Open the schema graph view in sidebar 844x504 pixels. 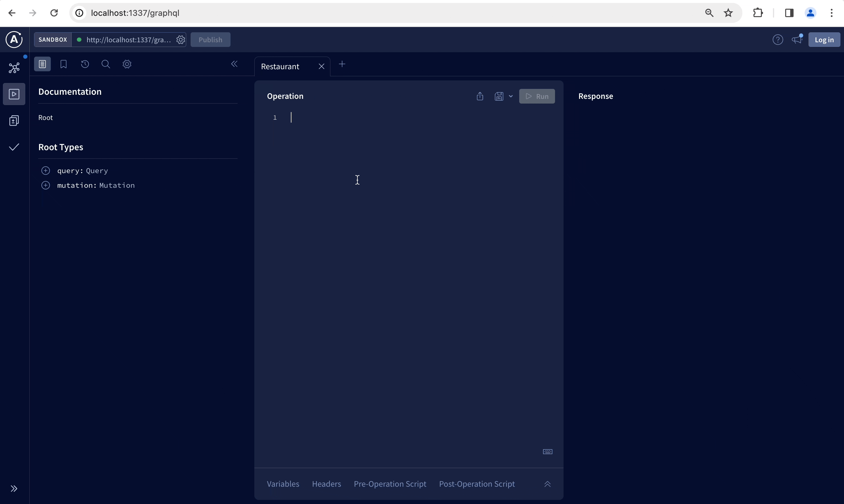point(14,68)
